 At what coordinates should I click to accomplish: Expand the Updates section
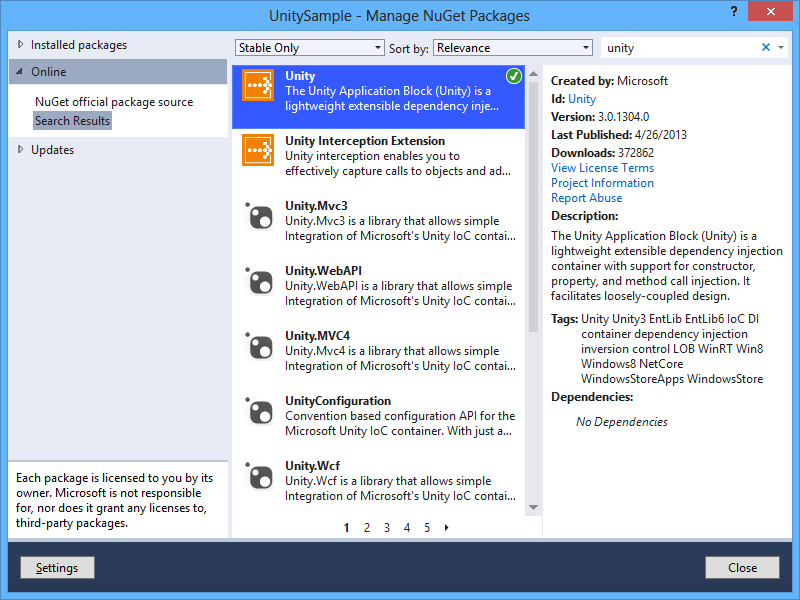click(x=20, y=149)
